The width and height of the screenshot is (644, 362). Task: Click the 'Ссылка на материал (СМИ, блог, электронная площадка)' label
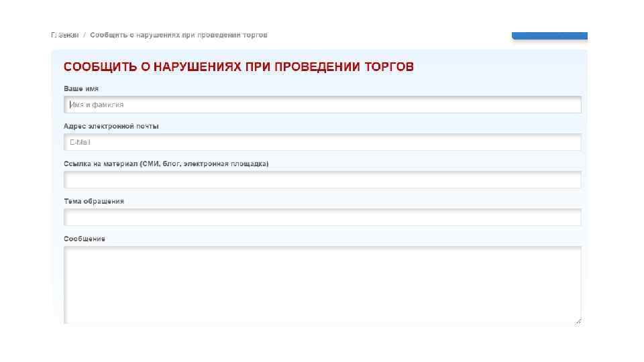click(x=166, y=164)
